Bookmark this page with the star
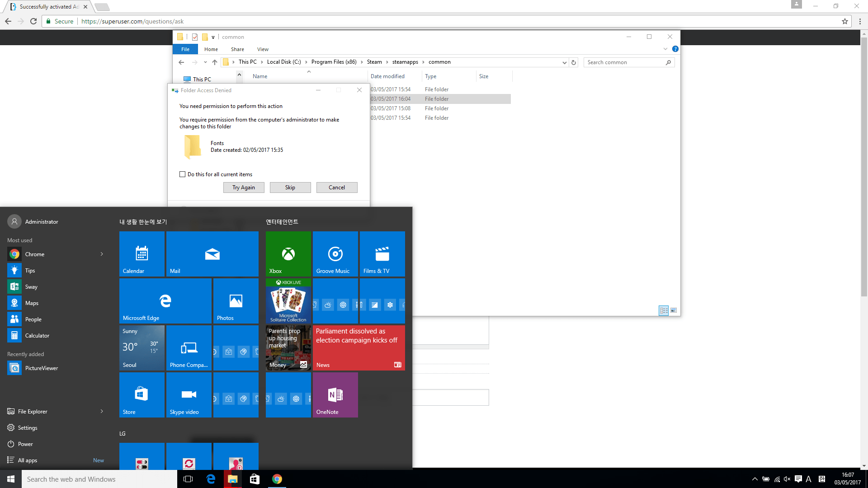This screenshot has width=868, height=488. point(844,21)
